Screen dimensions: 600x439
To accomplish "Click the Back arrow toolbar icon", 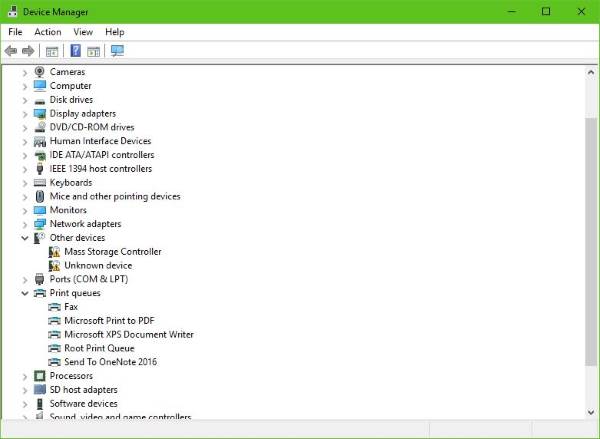I will coord(11,51).
